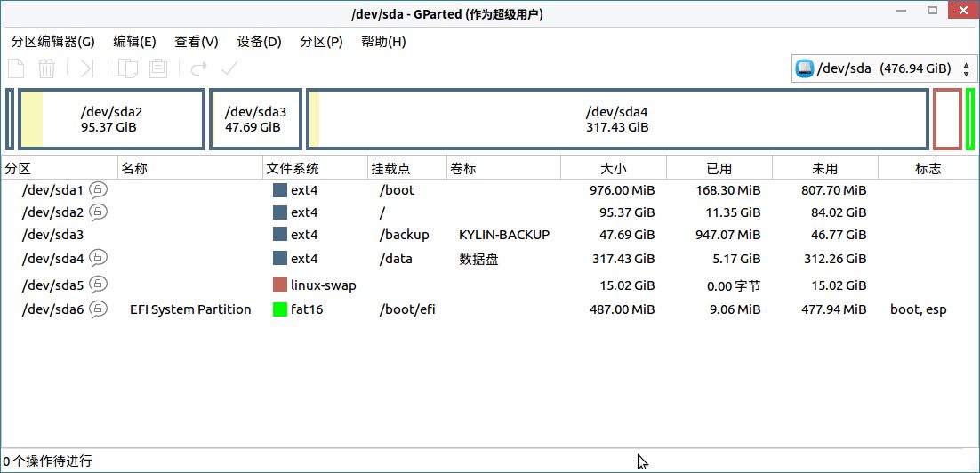Screen dimensions: 980x473
Task: Click the New partition toolbar icon
Action: (x=16, y=68)
